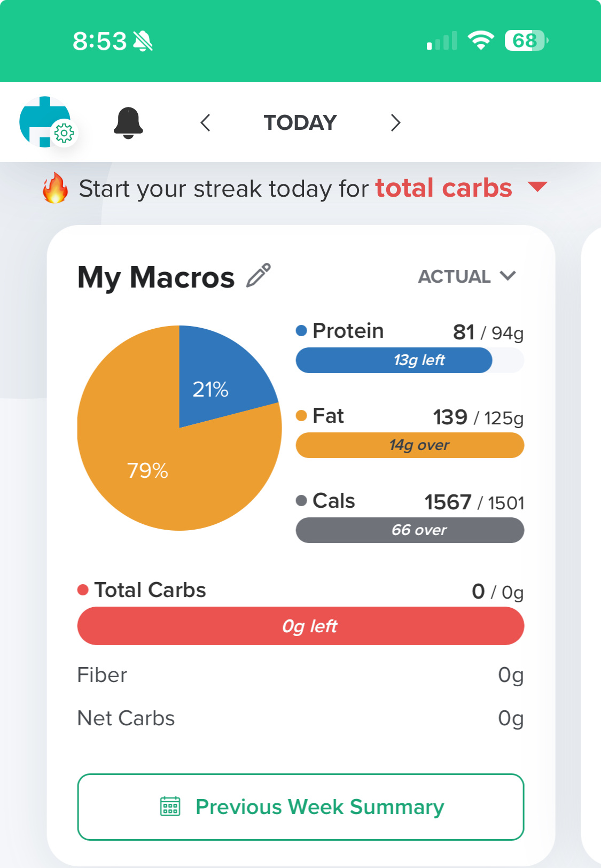
Task: Tap the Fat 14g over progress bar
Action: click(410, 445)
